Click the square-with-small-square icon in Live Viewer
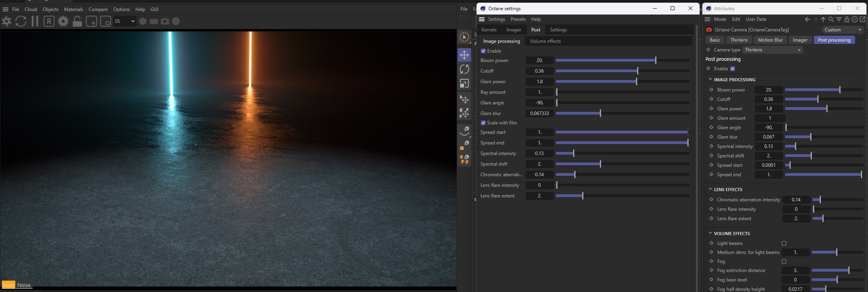 106,21
